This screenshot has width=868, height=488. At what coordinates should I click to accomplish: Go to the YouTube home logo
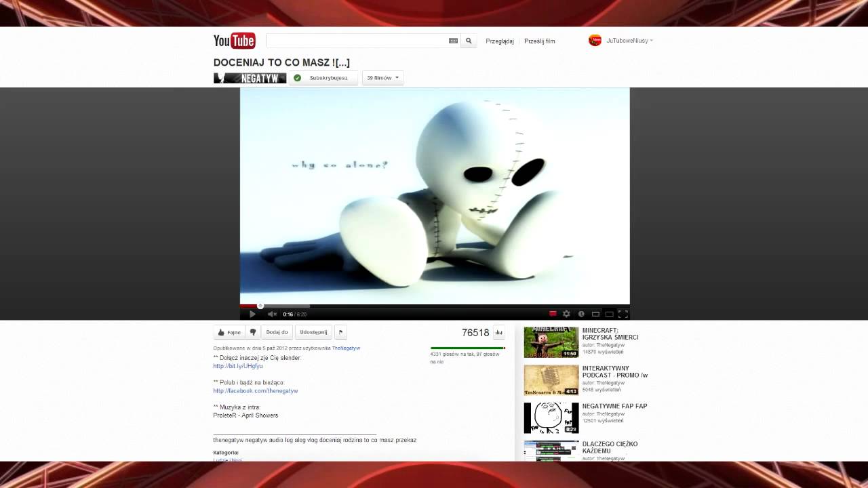click(234, 41)
